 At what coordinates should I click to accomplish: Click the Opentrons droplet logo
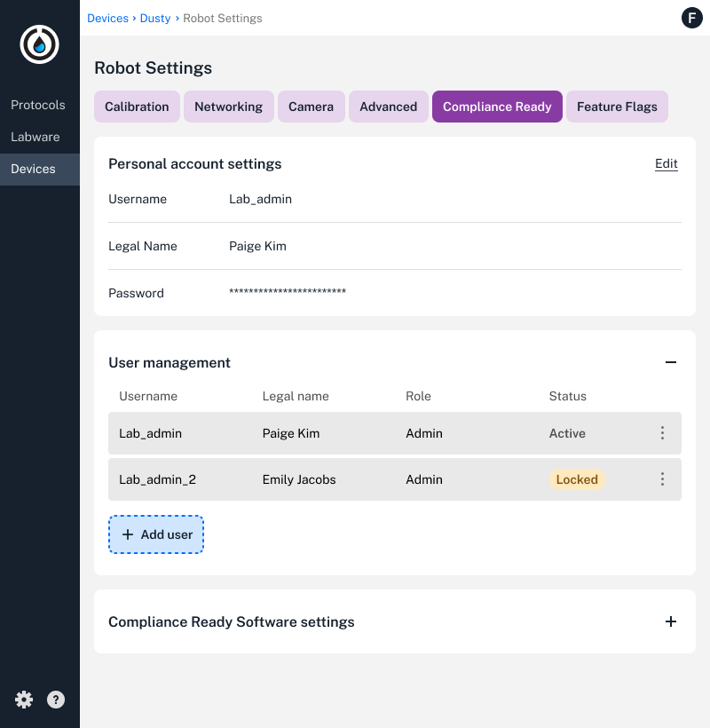click(39, 44)
